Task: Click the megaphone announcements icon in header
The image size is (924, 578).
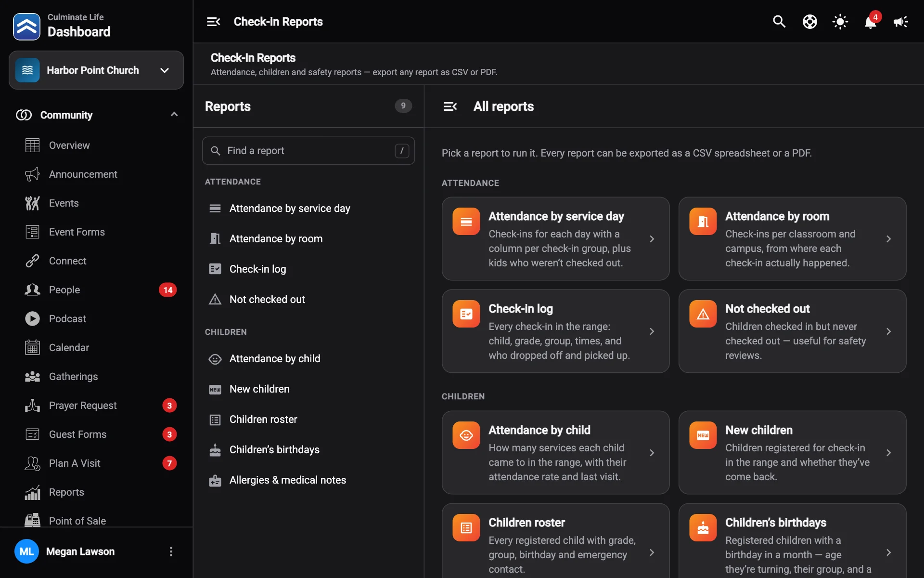Action: (900, 22)
